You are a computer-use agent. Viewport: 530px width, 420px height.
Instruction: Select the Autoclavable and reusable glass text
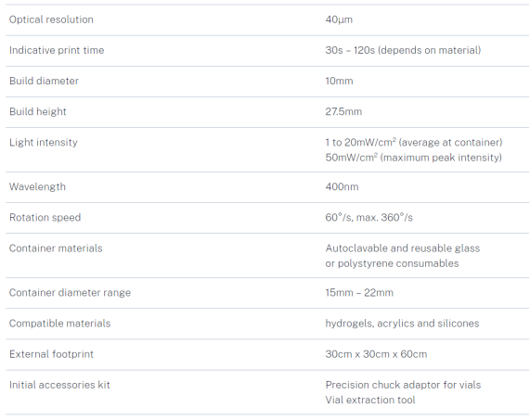pyautogui.click(x=403, y=248)
